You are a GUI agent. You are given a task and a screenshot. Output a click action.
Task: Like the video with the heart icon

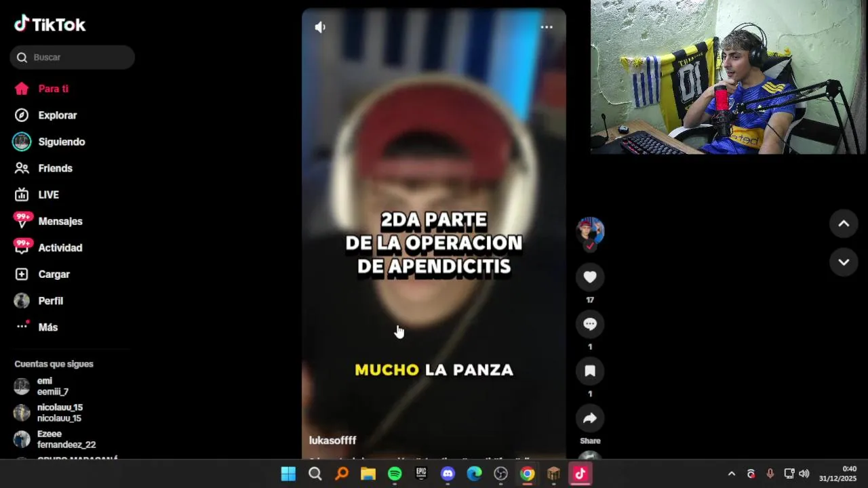(590, 277)
